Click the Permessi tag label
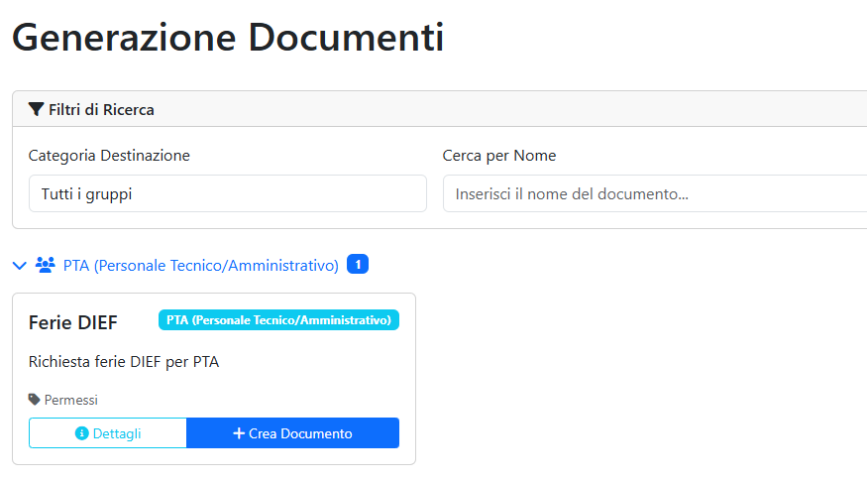 coord(71,400)
